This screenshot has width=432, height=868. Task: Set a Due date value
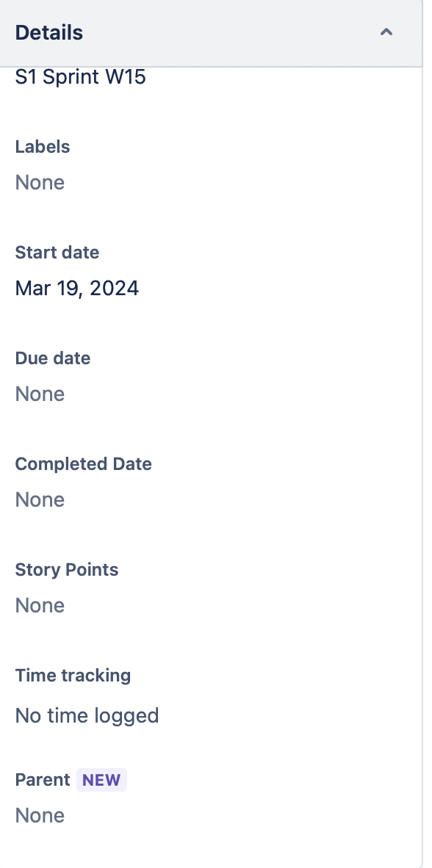tap(40, 394)
